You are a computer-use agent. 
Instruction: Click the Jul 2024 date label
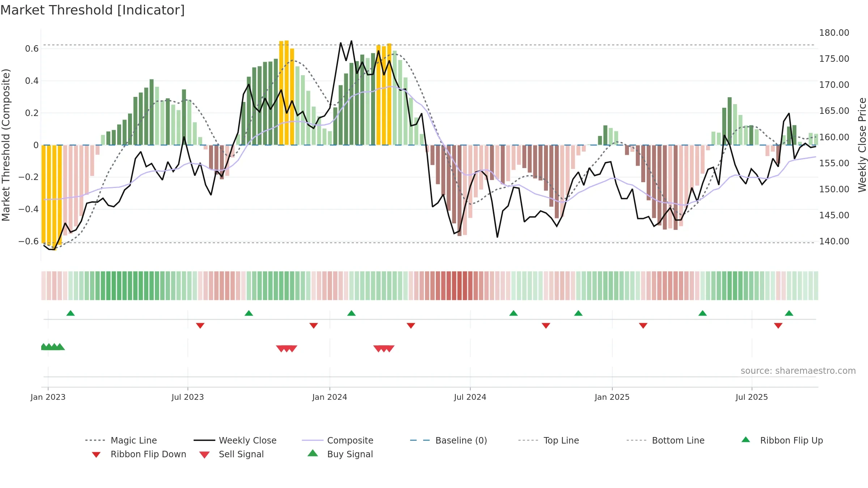(470, 397)
